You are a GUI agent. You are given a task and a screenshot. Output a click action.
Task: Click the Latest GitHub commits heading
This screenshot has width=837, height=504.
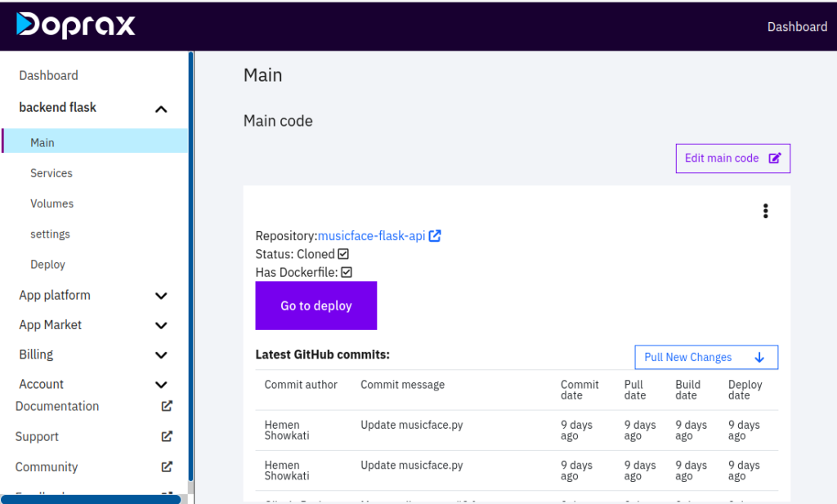(x=322, y=355)
